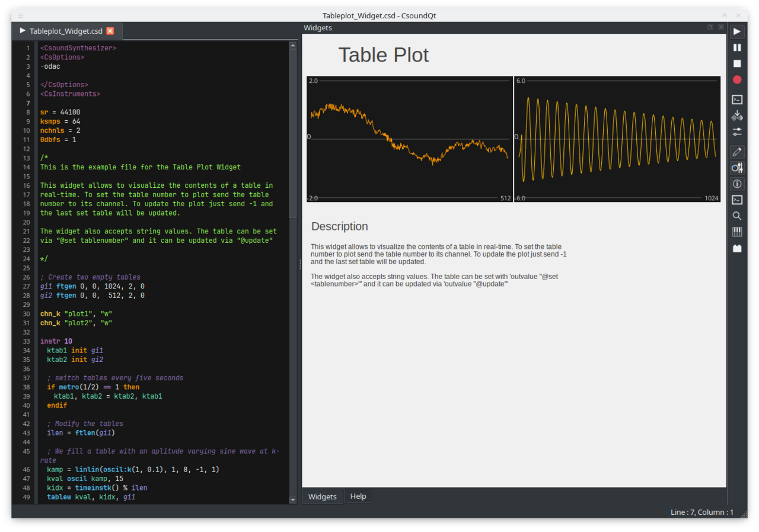Click the '<CsoundSynthesizer>' tag line

point(78,48)
